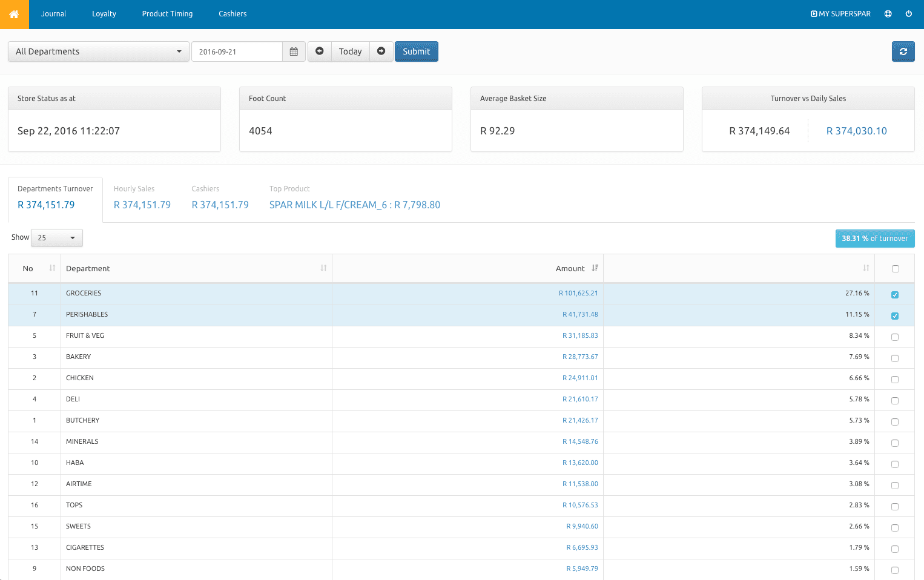Screen dimensions: 924x580
Task: Check the AIRTIME row checkbox
Action: tap(895, 486)
